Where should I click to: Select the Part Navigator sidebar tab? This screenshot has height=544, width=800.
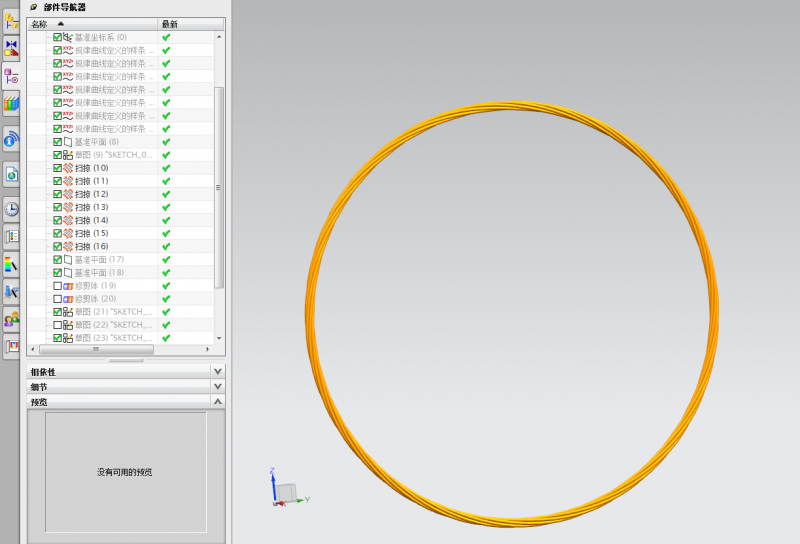coord(11,76)
